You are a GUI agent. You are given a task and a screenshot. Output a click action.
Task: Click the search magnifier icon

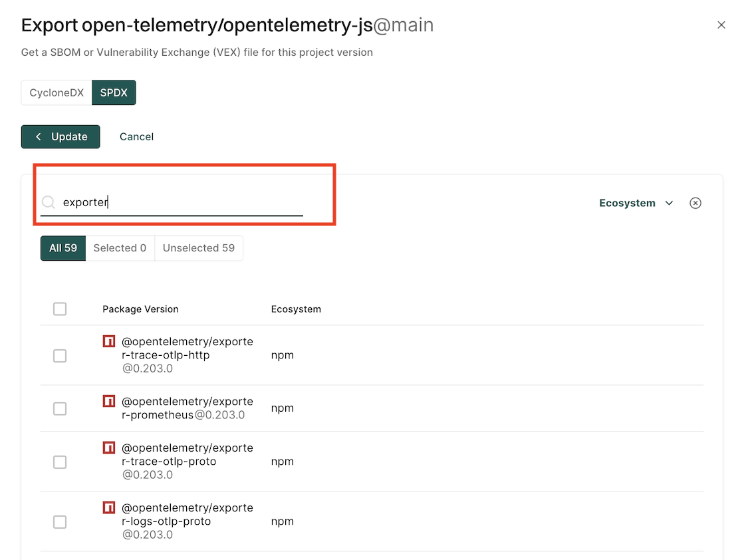49,202
